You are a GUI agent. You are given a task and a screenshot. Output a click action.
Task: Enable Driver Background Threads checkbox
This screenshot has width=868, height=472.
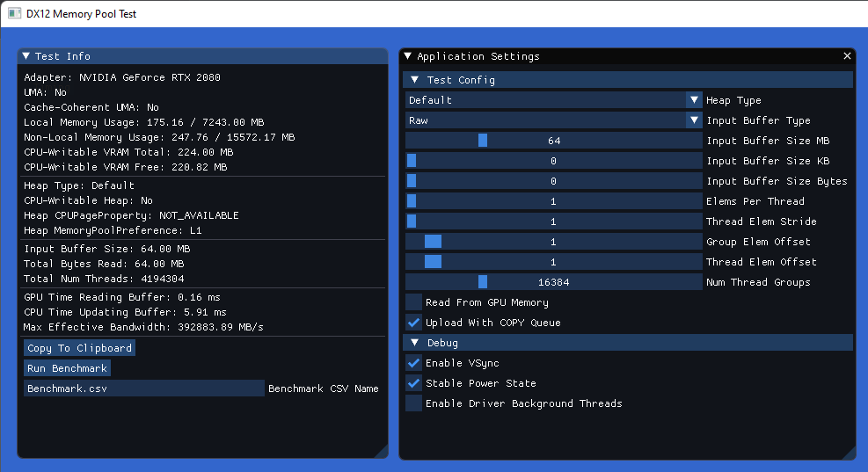pyautogui.click(x=413, y=403)
